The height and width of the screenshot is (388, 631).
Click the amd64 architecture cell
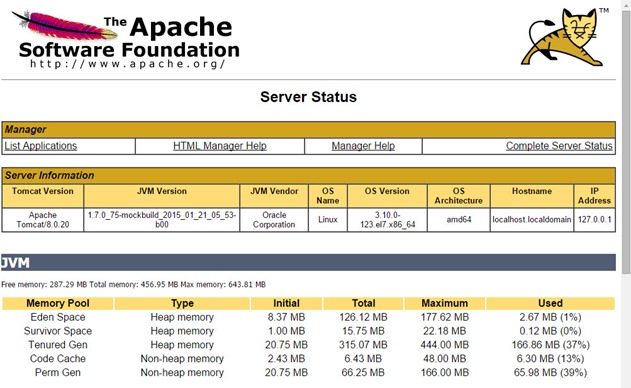[x=459, y=220]
